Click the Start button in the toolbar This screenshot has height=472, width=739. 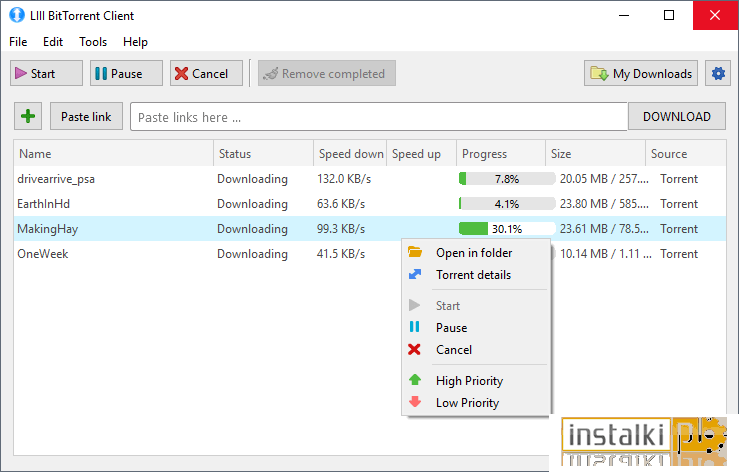click(x=46, y=73)
